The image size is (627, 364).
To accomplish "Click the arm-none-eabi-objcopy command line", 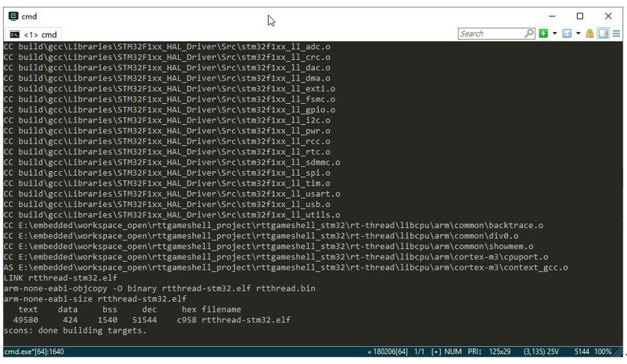I will coord(159,288).
